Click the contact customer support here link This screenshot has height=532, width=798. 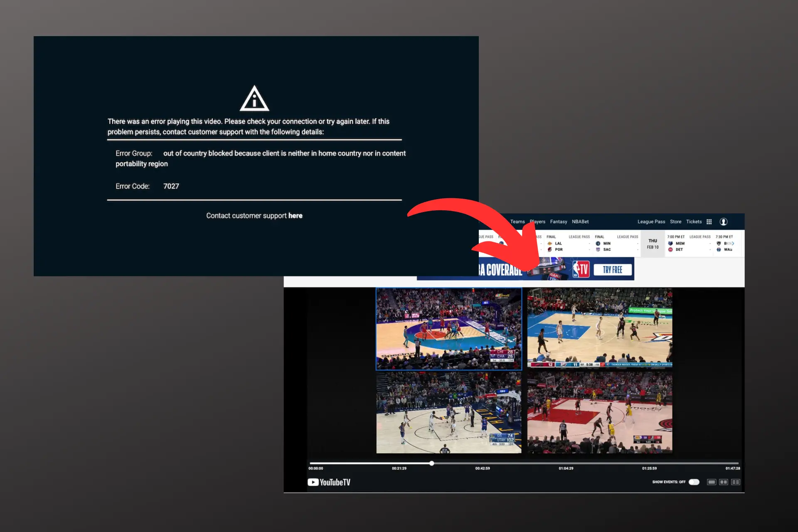pos(296,215)
